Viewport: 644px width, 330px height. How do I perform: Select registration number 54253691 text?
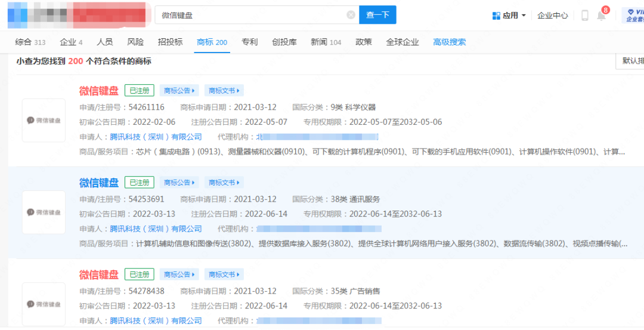[146, 199]
